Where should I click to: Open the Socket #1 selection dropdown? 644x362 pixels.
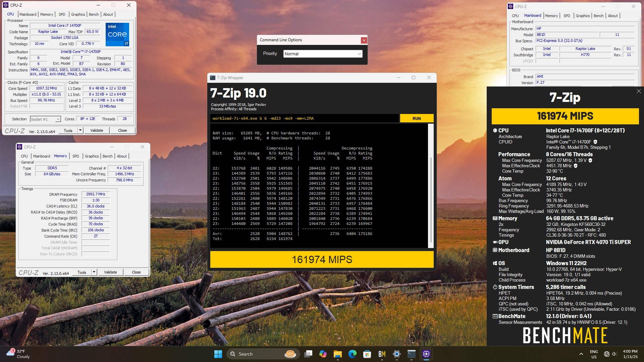pos(45,119)
